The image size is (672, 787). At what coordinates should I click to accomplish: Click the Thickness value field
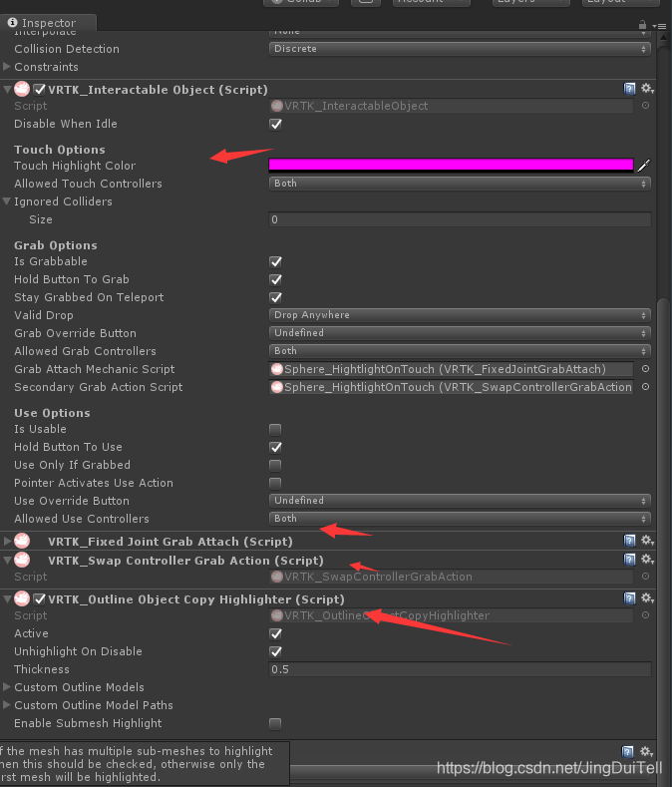point(460,669)
